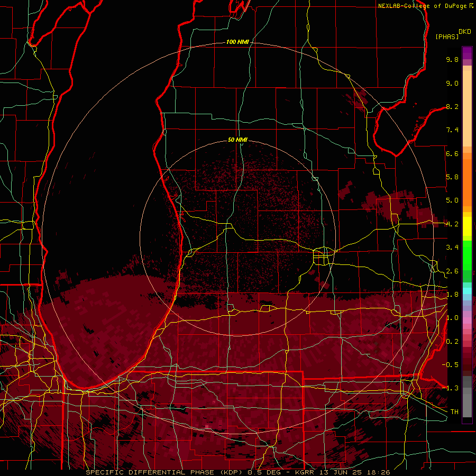476x476 pixels.
Task: Pick the pink band of the color bar
Action: click(x=467, y=321)
